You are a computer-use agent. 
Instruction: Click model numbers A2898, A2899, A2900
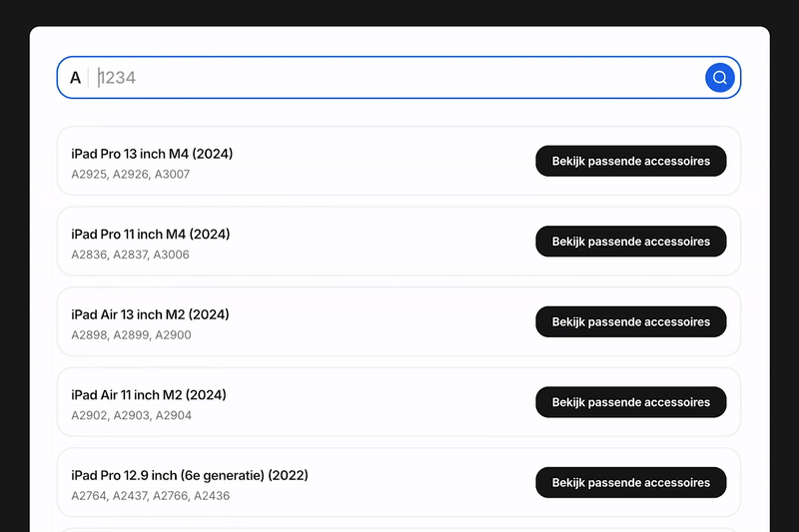click(x=131, y=335)
